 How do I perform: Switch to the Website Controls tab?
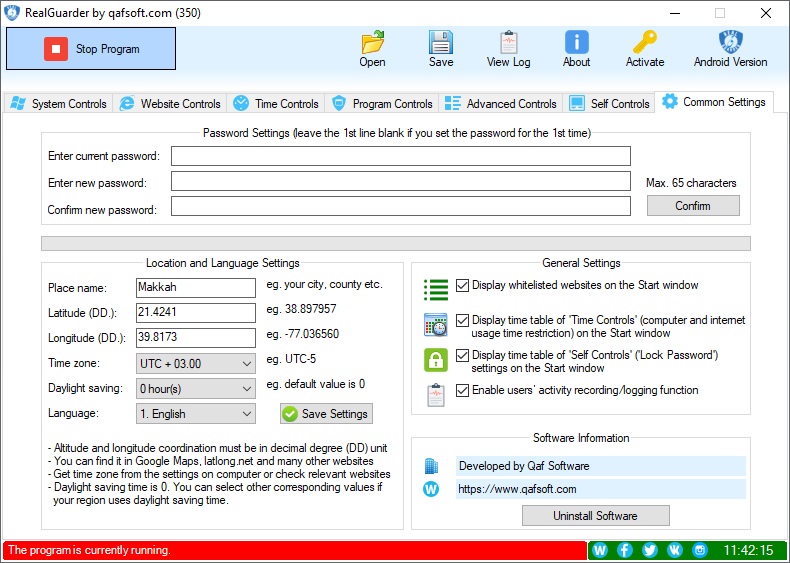point(169,104)
